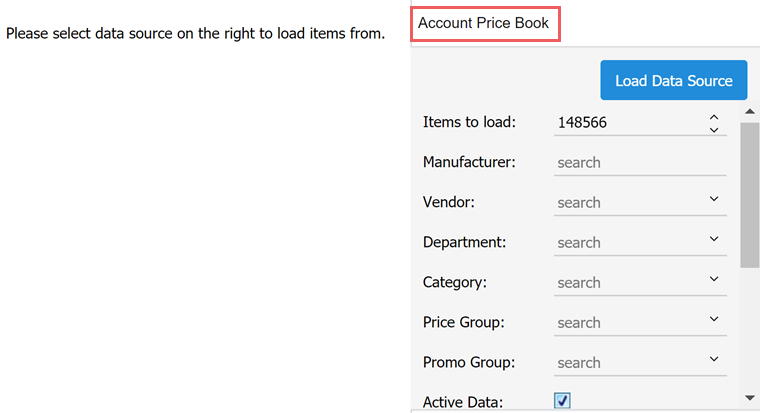Increase Items to load with up arrow
The height and width of the screenshot is (413, 760).
click(x=713, y=117)
